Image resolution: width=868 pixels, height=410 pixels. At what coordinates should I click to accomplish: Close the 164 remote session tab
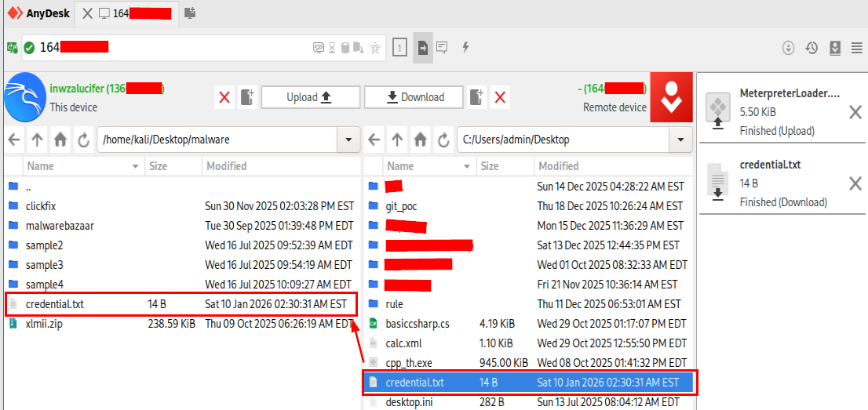click(x=87, y=13)
